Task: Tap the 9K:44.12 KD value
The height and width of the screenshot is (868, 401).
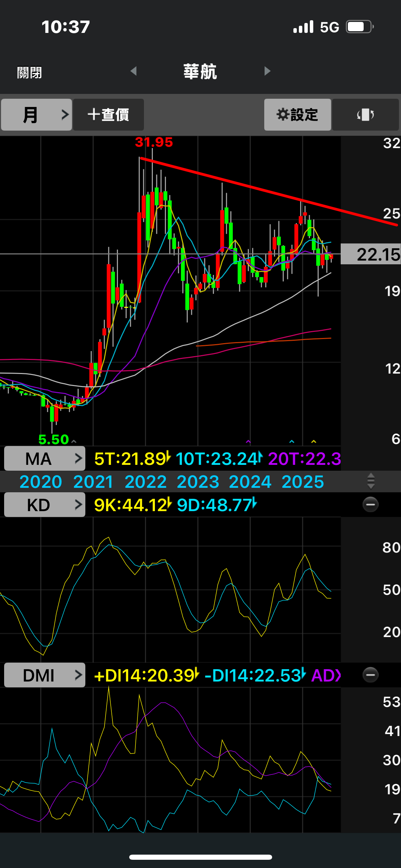Action: pos(133,505)
